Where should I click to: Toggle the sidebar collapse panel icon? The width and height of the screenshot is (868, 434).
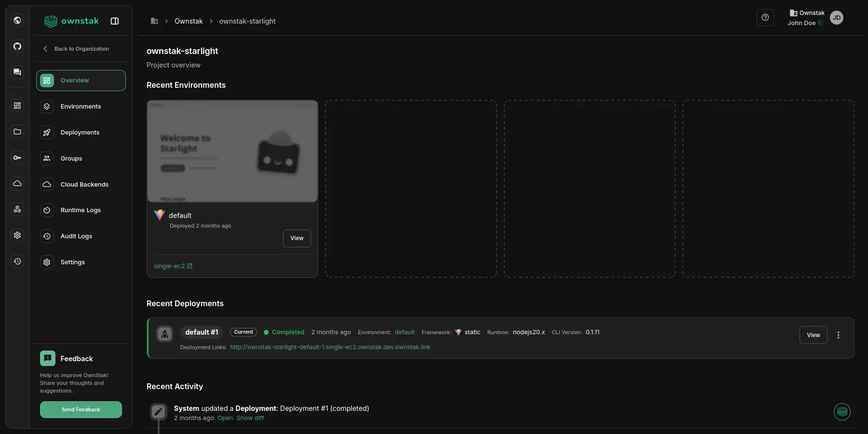point(115,21)
